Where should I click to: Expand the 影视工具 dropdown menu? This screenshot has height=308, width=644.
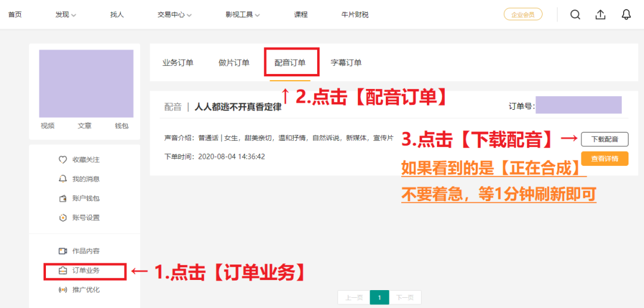click(243, 15)
